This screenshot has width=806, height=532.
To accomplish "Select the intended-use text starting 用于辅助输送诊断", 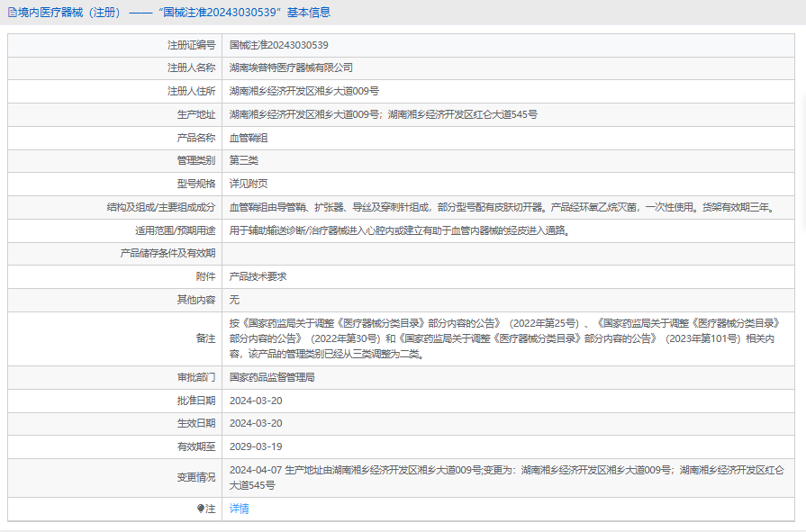I will 400,230.
